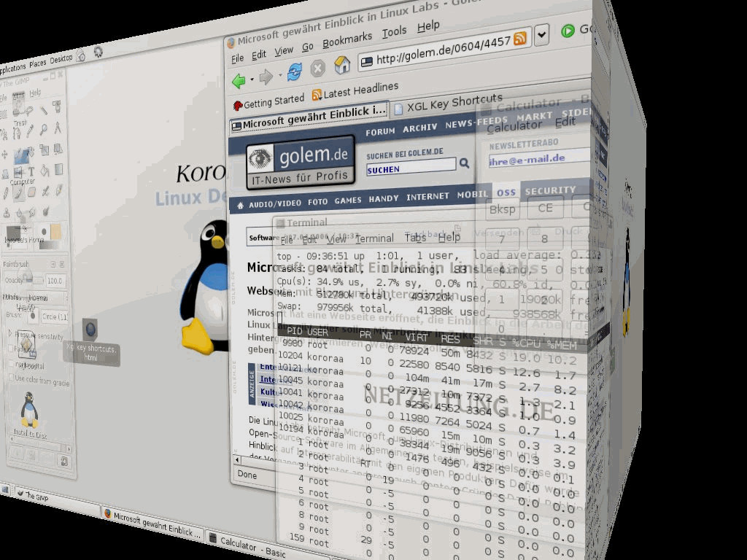This screenshot has width=747, height=560.
Task: Open the GIMP paint Mode dropdown
Action: click(46, 298)
